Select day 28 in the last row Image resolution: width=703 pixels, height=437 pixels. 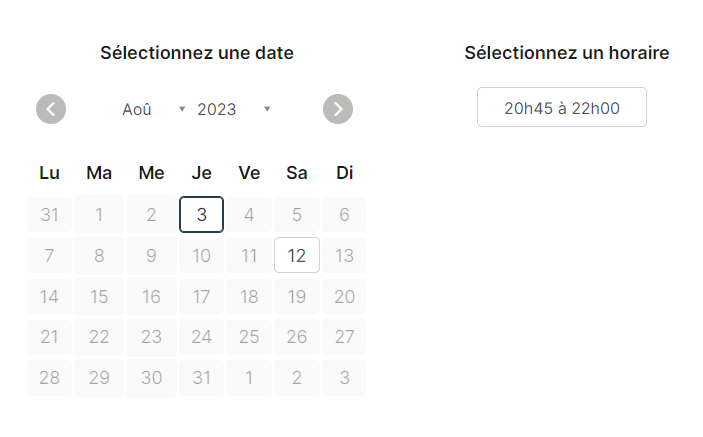[49, 378]
